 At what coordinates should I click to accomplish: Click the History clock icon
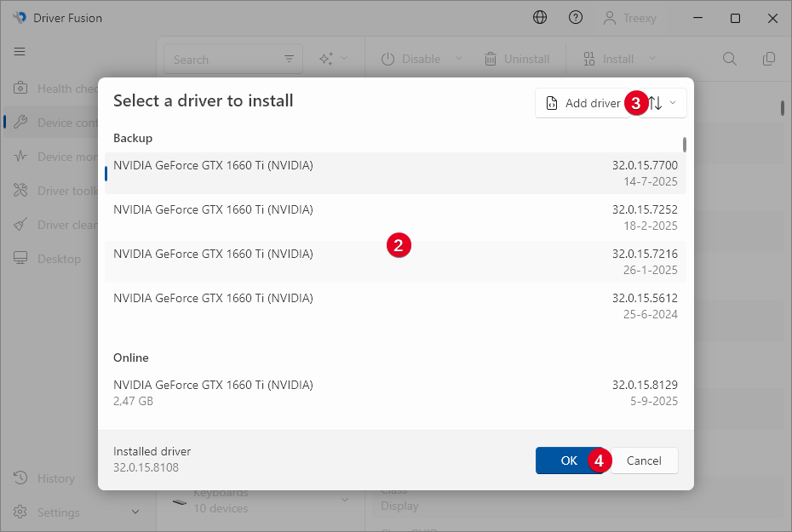tap(20, 478)
